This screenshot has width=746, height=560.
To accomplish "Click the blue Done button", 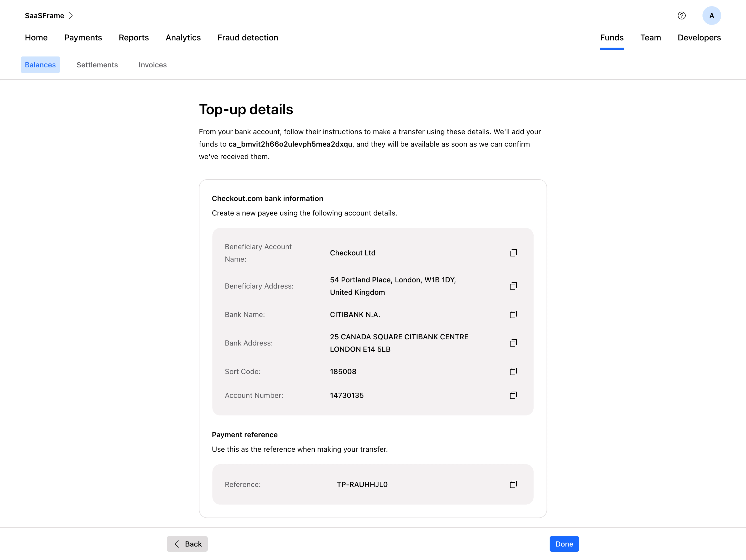I will tap(564, 544).
